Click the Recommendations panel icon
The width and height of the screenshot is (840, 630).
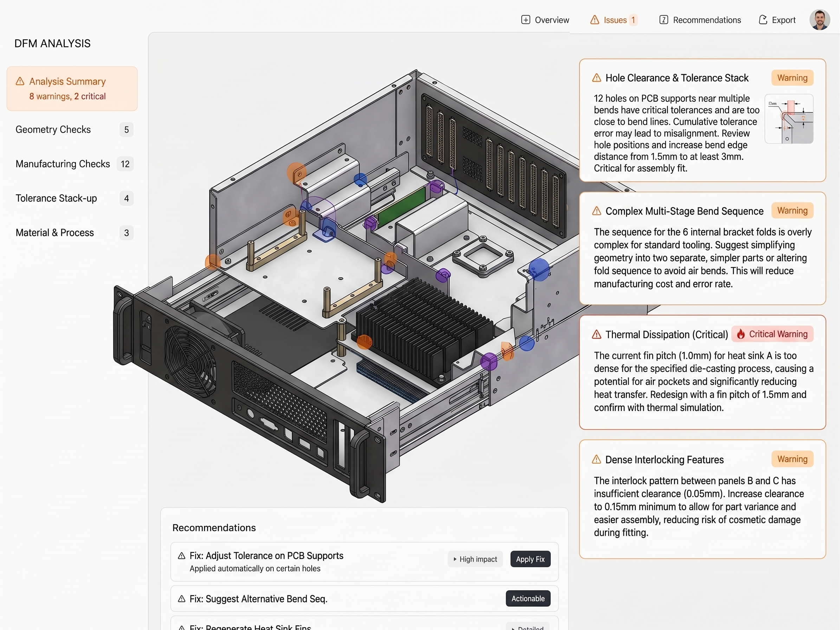[x=664, y=20]
